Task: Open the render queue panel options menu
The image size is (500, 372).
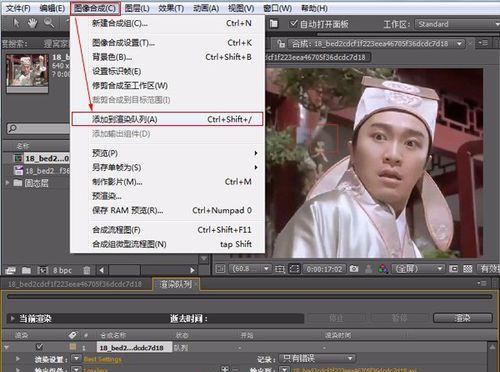Action: [482, 284]
